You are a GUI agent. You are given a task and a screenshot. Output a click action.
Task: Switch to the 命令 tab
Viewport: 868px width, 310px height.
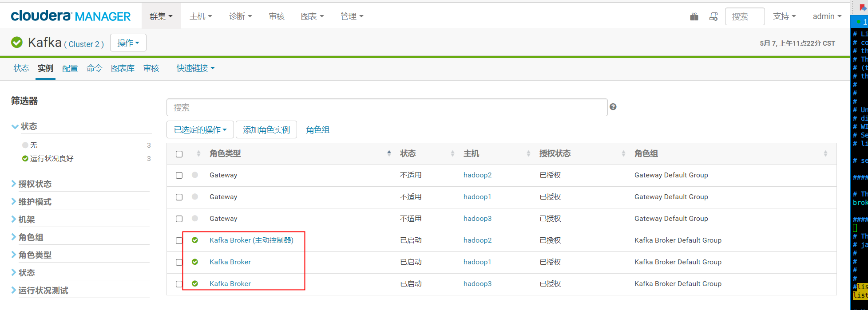coord(94,68)
